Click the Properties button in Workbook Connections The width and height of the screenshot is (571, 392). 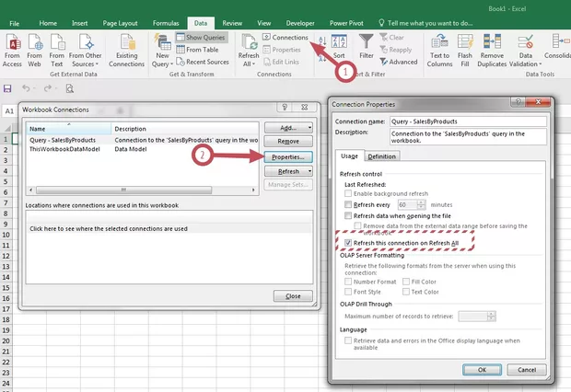pos(288,156)
